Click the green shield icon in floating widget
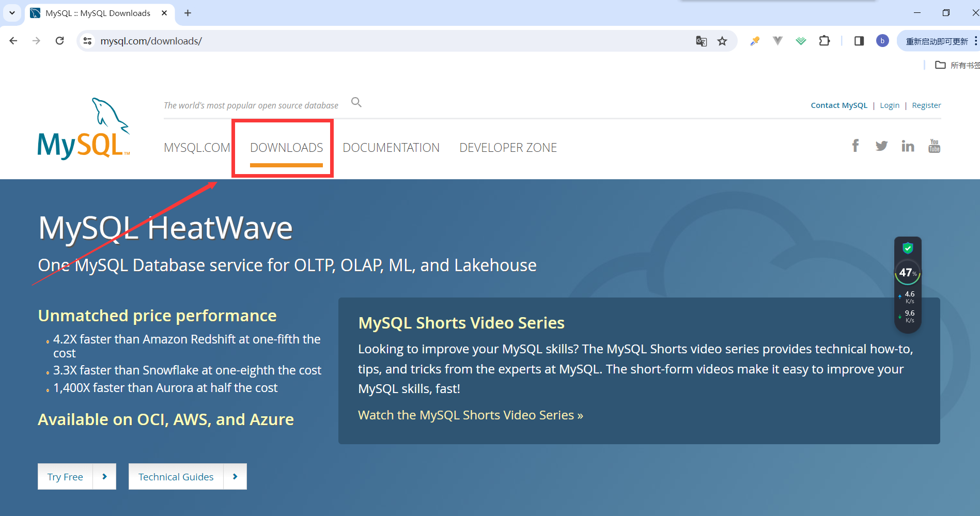The image size is (980, 516). click(x=908, y=248)
